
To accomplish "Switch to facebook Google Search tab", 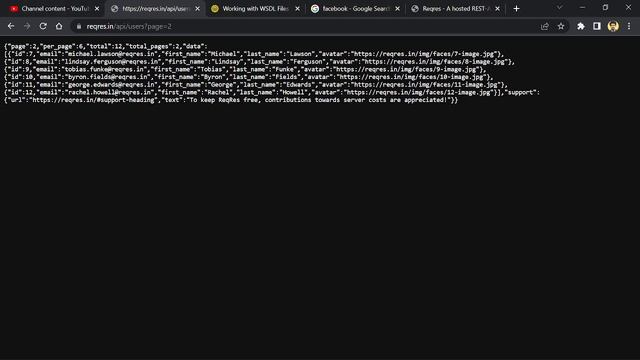I will 355,9.
